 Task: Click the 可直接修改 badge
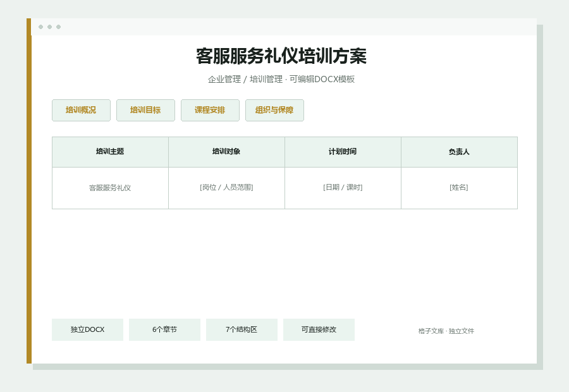click(319, 329)
